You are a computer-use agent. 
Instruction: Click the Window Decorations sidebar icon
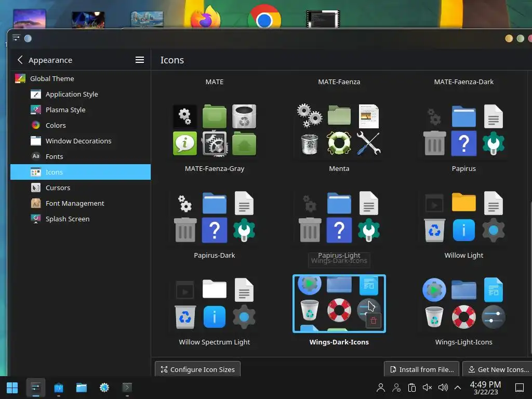[36, 141]
